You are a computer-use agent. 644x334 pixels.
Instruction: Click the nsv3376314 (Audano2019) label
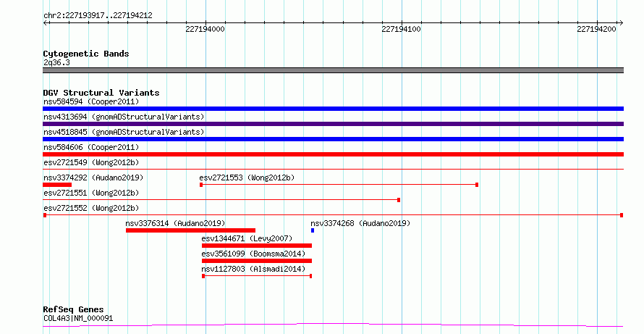[175, 223]
